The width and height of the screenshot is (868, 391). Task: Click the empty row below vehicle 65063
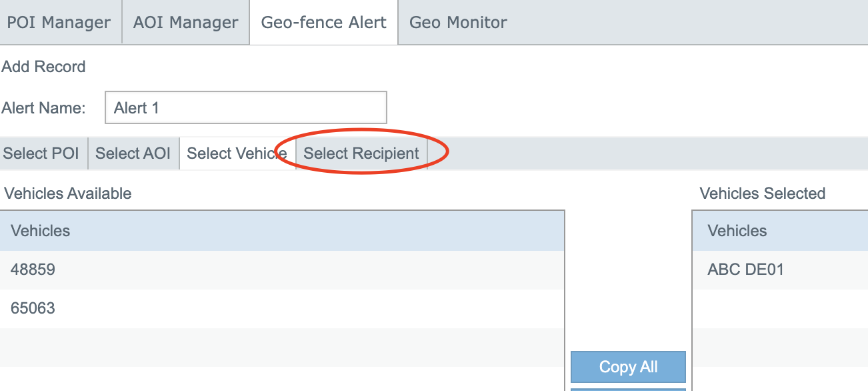coord(280,347)
